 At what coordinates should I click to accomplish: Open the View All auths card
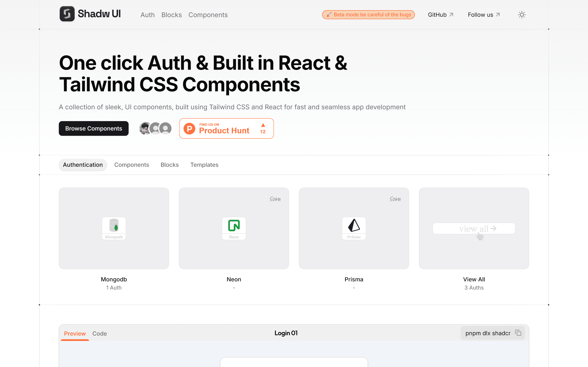click(x=473, y=228)
